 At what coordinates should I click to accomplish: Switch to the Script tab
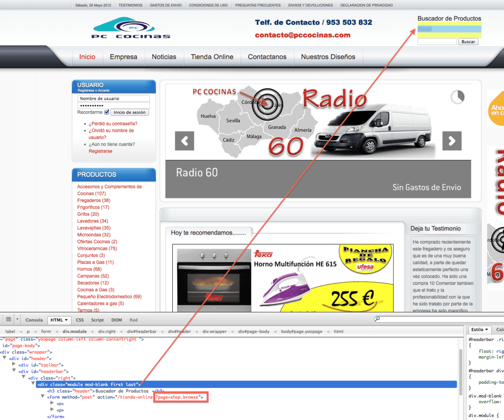point(98,320)
